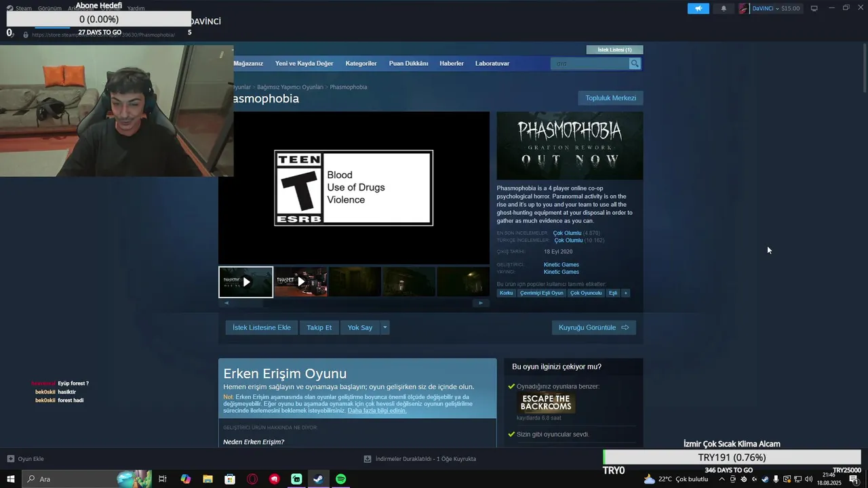Open the Haberler tab
This screenshot has height=488, width=868.
(452, 64)
